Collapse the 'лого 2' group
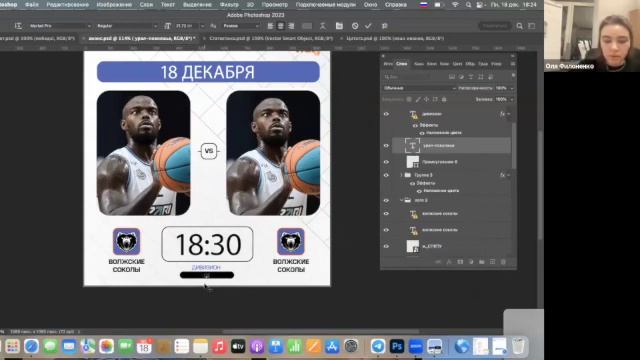Screen dimensions: 640x360 point(401,200)
